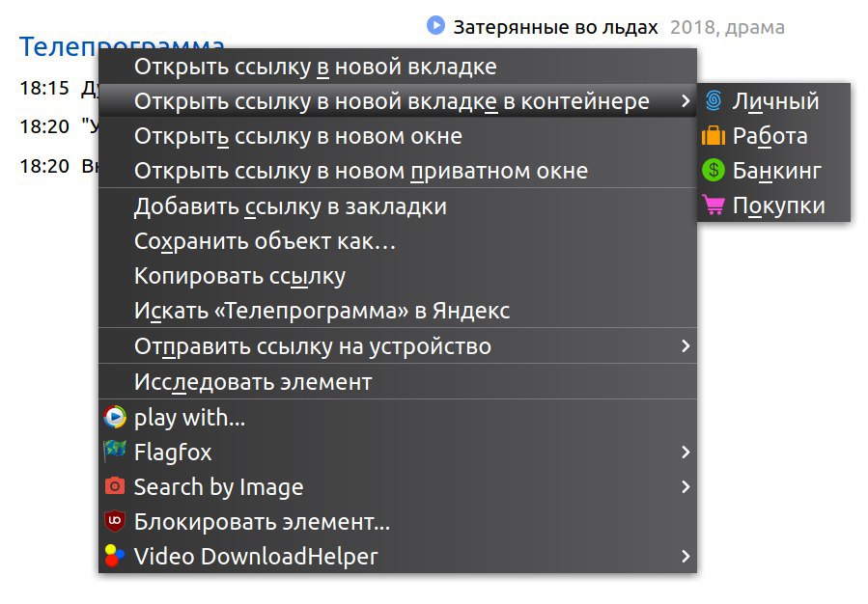Select the Работа container
This screenshot has height=604, width=868.
click(773, 135)
